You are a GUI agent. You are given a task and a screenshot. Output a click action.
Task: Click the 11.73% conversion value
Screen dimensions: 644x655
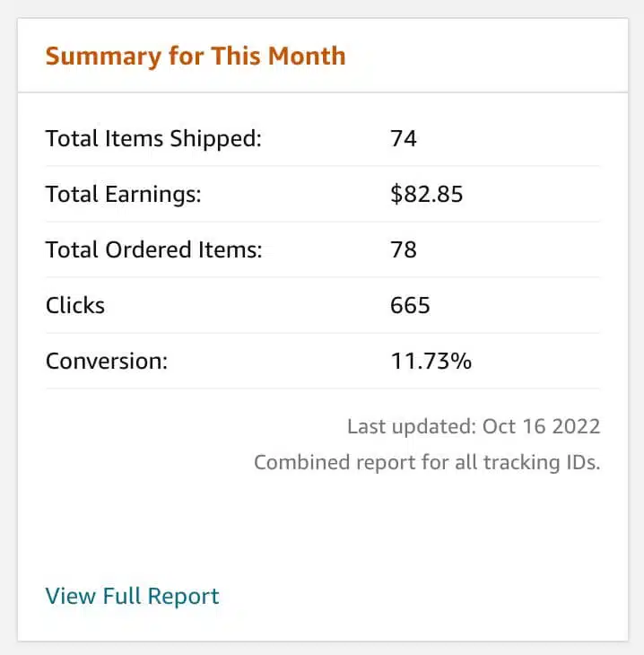tap(431, 361)
